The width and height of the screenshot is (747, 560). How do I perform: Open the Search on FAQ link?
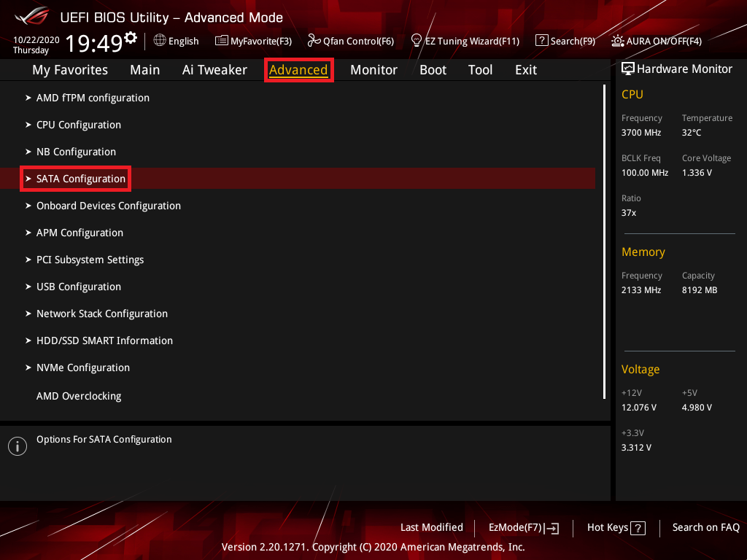pos(705,528)
